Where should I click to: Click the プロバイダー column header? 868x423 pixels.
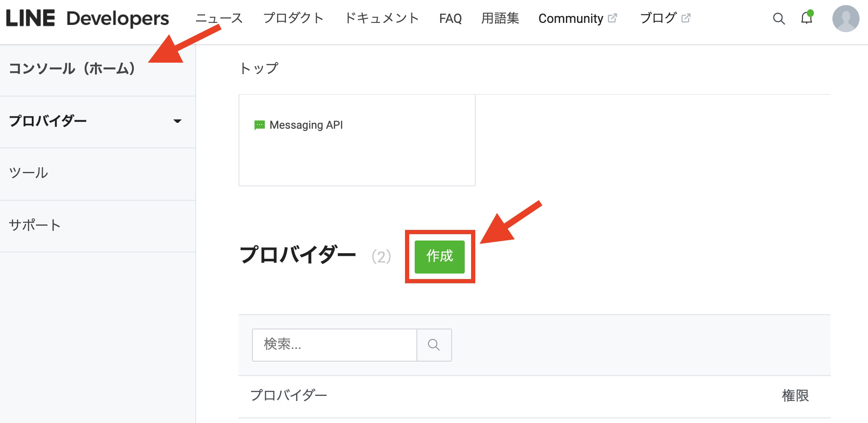[288, 395]
